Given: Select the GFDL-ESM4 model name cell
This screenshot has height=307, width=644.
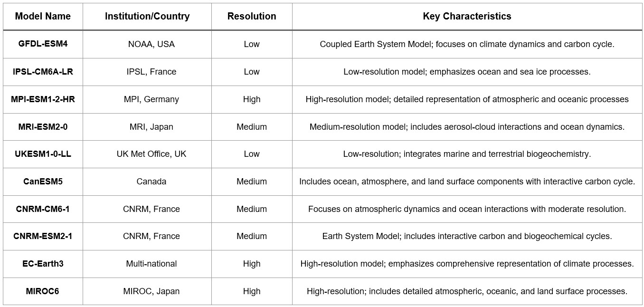Looking at the screenshot, I should click(43, 44).
